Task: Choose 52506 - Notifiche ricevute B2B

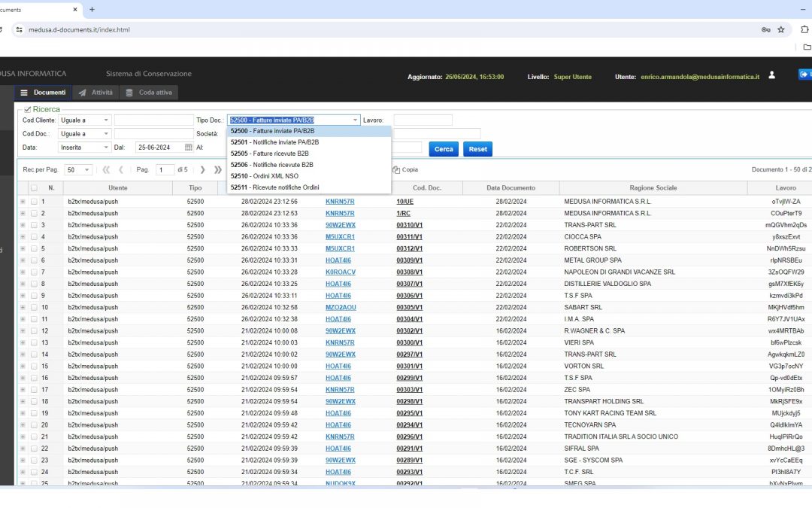Action: [309, 165]
